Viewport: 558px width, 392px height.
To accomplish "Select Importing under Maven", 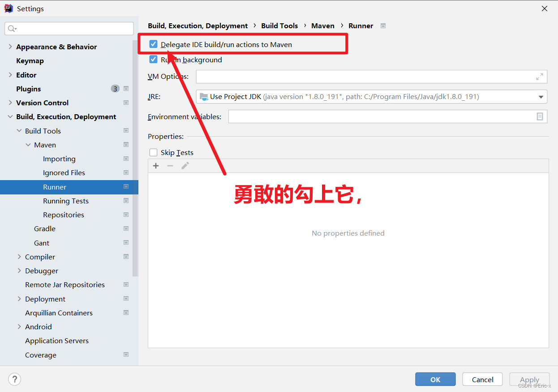I will (59, 159).
